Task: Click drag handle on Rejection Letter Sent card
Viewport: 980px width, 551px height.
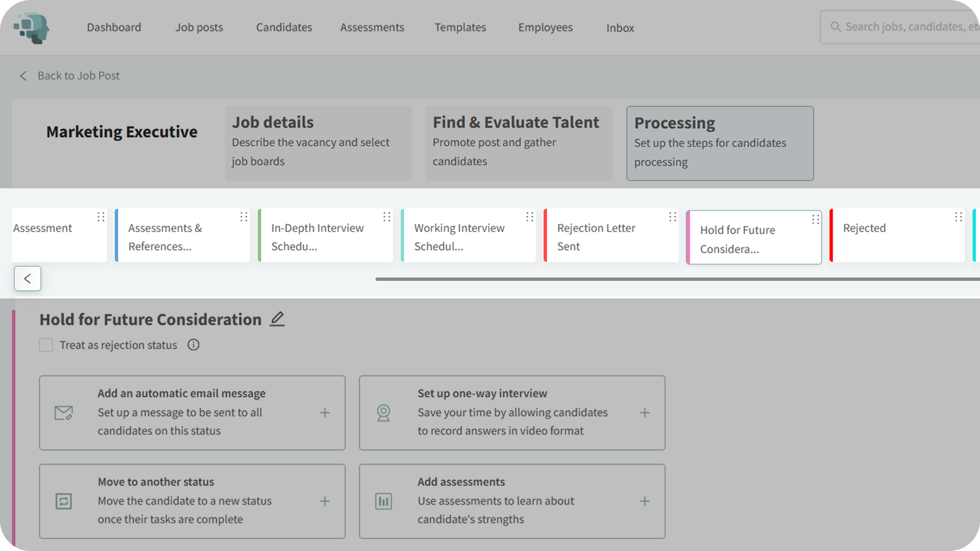Action: [672, 217]
